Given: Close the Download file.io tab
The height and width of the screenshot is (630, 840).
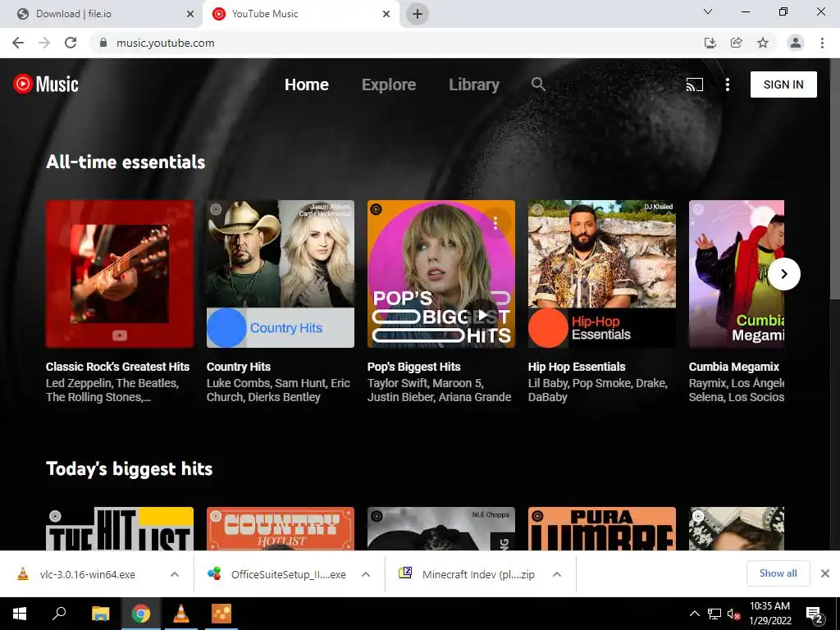Looking at the screenshot, I should (190, 14).
